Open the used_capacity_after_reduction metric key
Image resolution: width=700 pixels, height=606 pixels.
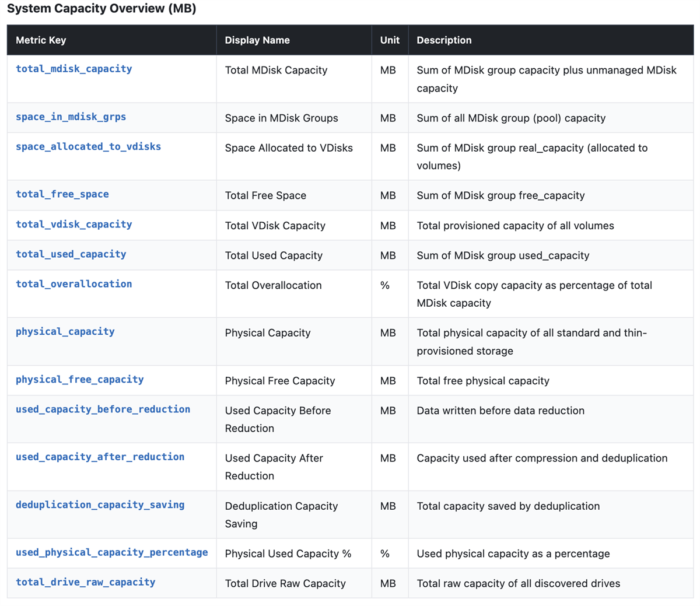(x=100, y=457)
